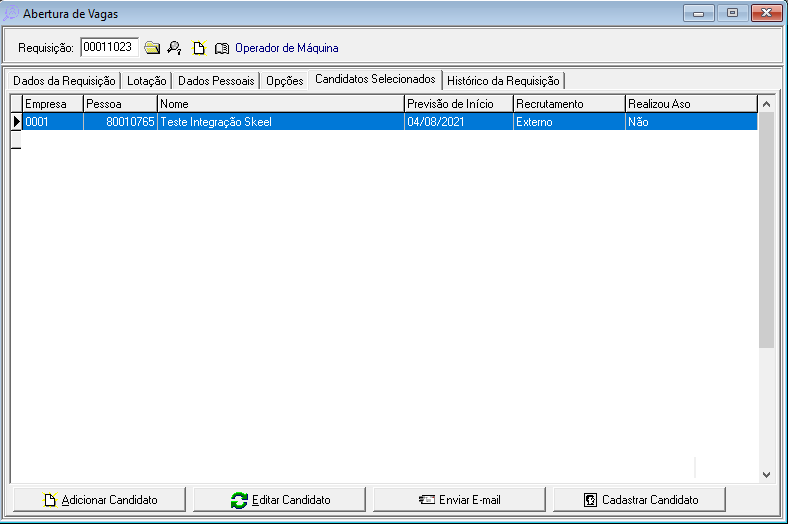This screenshot has width=788, height=524.
Task: Select the Opções tab
Action: (x=284, y=81)
